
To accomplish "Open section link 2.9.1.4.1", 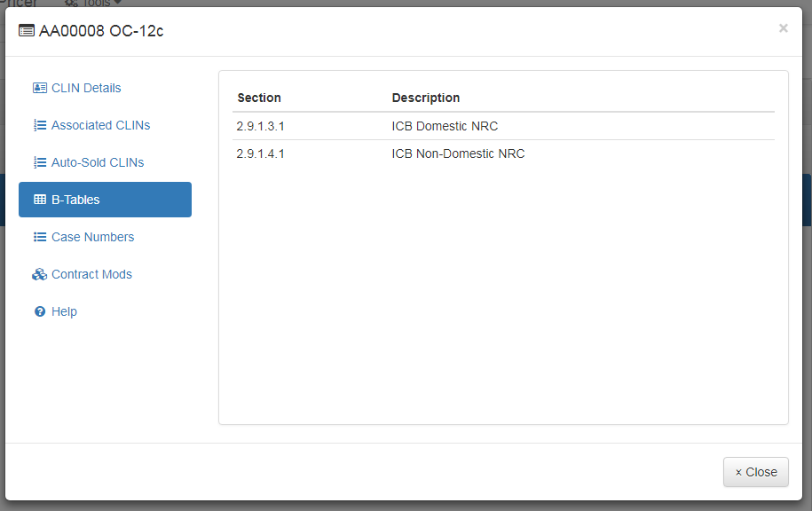I will coord(260,153).
